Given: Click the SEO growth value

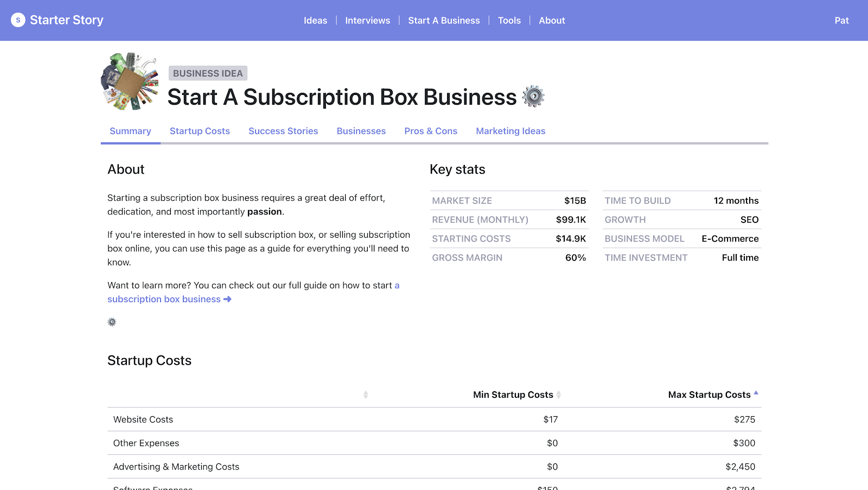Looking at the screenshot, I should [750, 219].
